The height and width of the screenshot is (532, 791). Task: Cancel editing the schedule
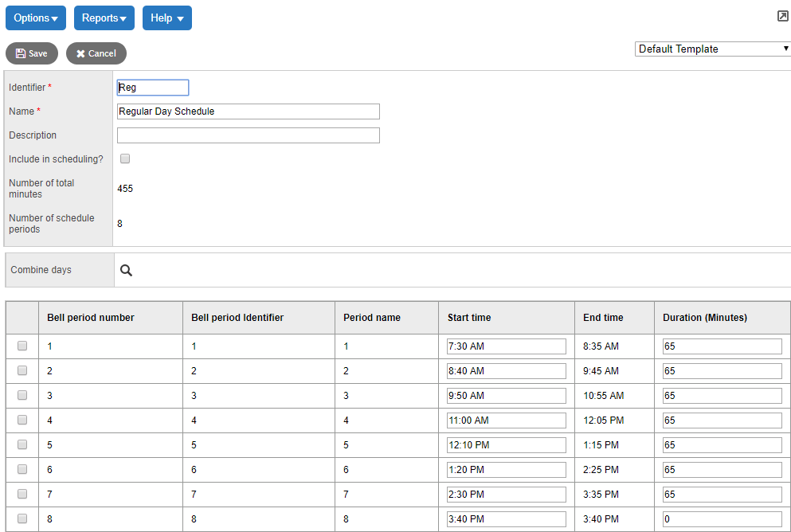(x=96, y=53)
